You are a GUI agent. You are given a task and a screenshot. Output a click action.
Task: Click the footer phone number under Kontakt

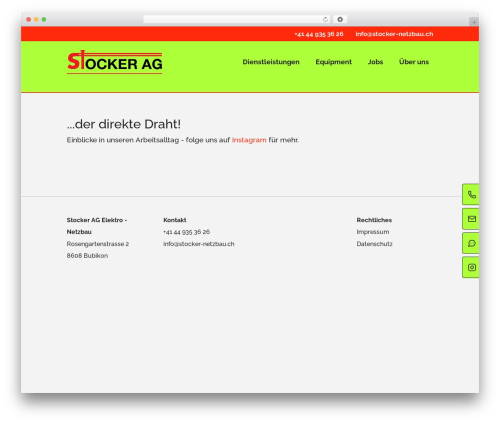(x=187, y=232)
